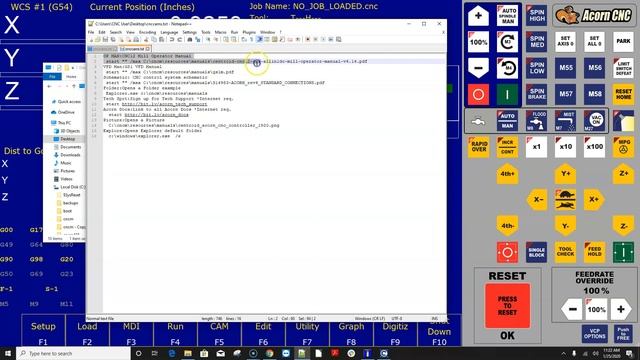Toggle coolant Auto/Man mode
This screenshot has width=640, height=360.
[x=507, y=121]
